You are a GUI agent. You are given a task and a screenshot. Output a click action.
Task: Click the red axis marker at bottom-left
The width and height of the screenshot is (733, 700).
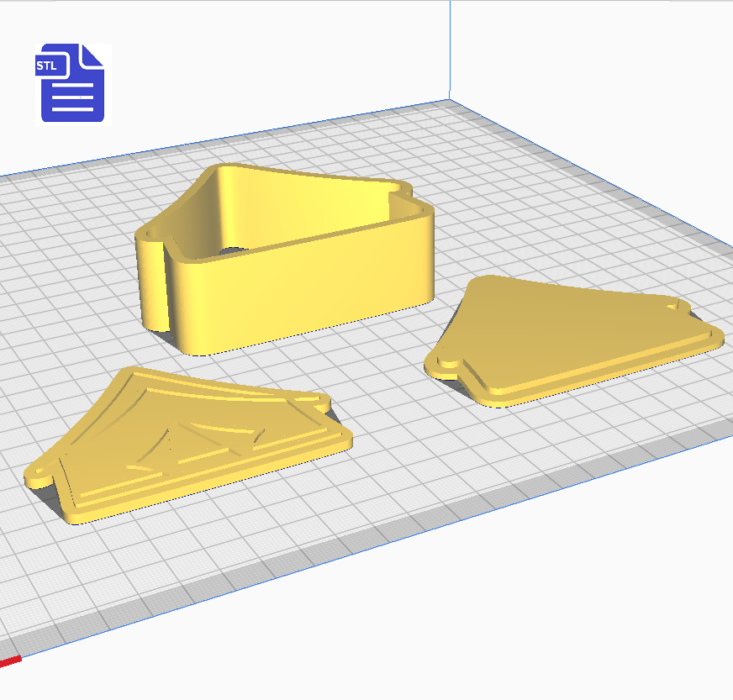pos(9,661)
